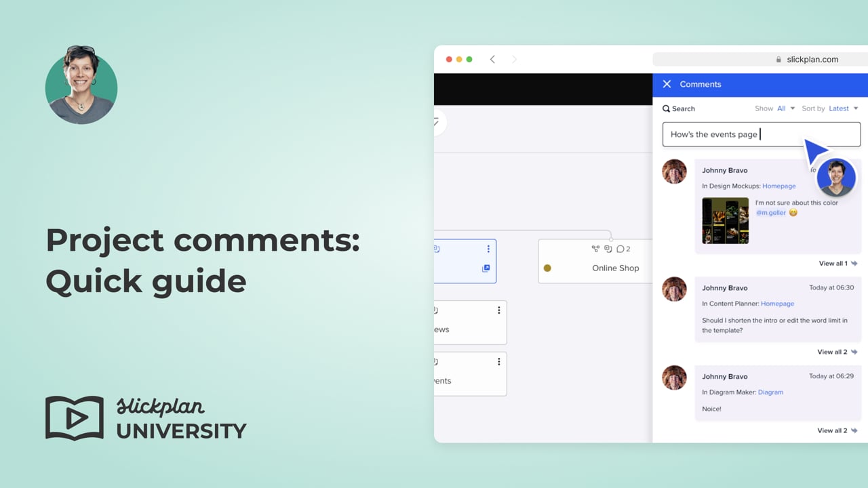Click the sitemap icon on Online Shop card
The width and height of the screenshot is (868, 488).
[x=595, y=249]
